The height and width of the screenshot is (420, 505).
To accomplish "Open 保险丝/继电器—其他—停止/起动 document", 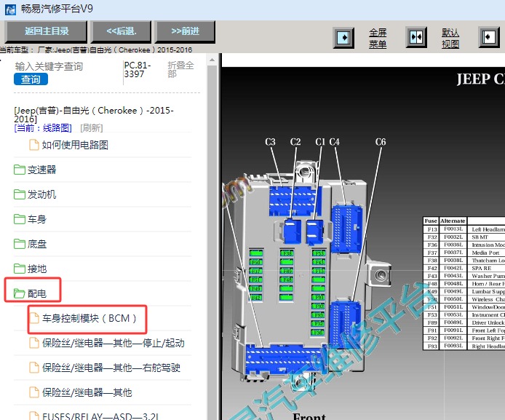I will 114,344.
